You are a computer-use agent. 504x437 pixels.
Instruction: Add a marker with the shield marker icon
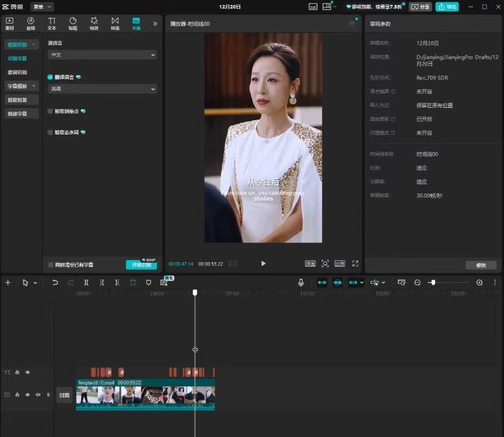149,283
